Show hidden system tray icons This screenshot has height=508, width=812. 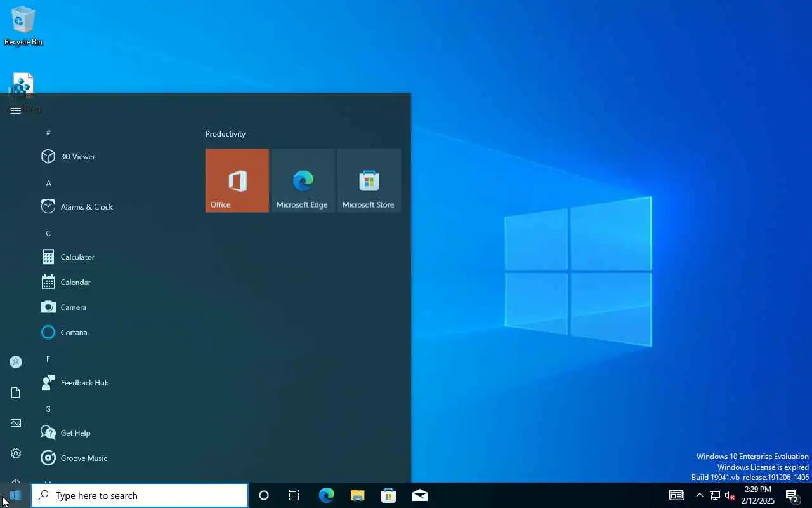click(699, 495)
